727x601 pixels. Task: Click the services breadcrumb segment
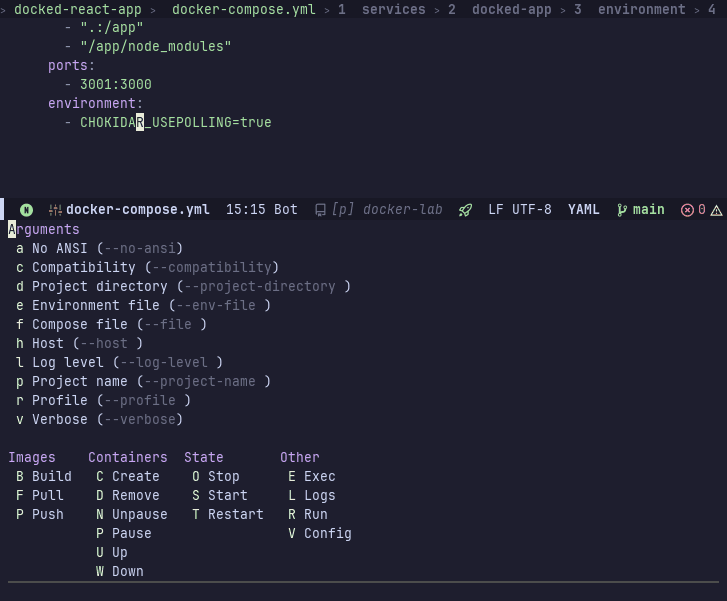[x=394, y=9]
